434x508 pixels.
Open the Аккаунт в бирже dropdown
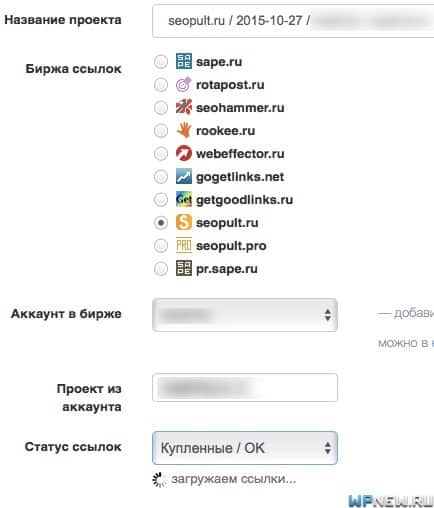click(x=245, y=315)
